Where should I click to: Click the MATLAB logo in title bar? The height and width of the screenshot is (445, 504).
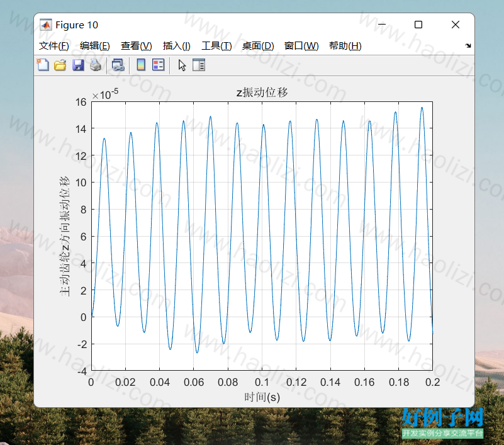point(46,25)
